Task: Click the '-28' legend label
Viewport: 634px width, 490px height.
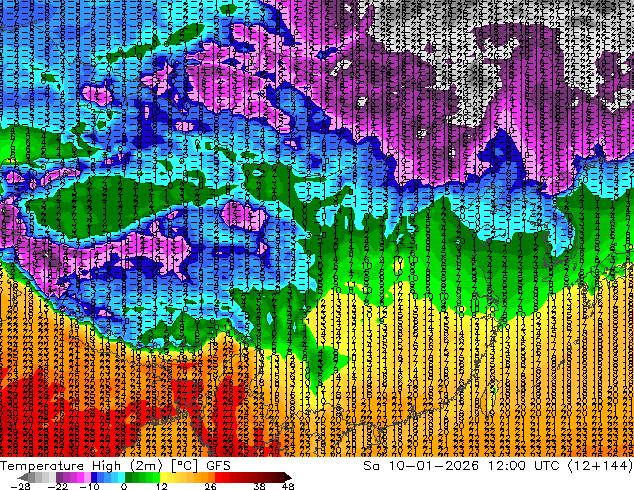Action: (x=20, y=486)
